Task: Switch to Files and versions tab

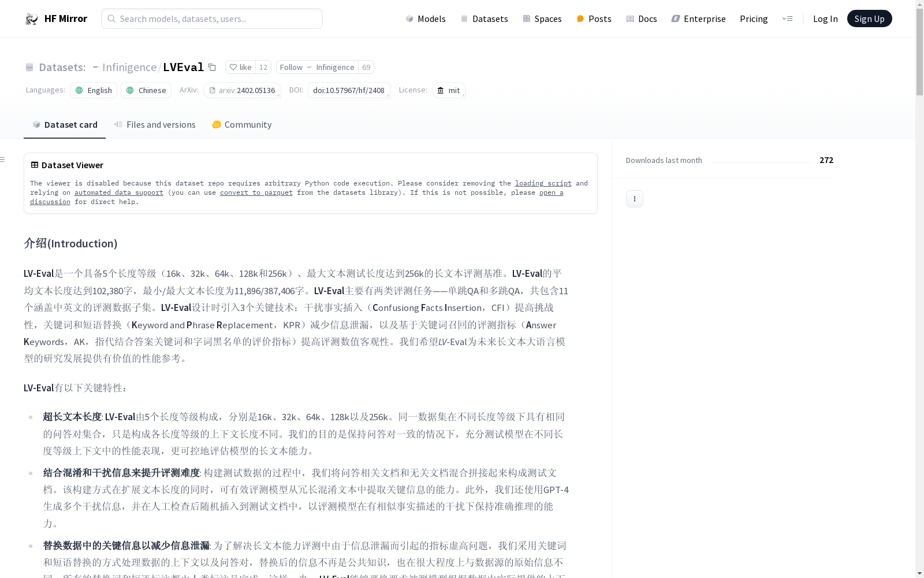Action: coord(155,125)
